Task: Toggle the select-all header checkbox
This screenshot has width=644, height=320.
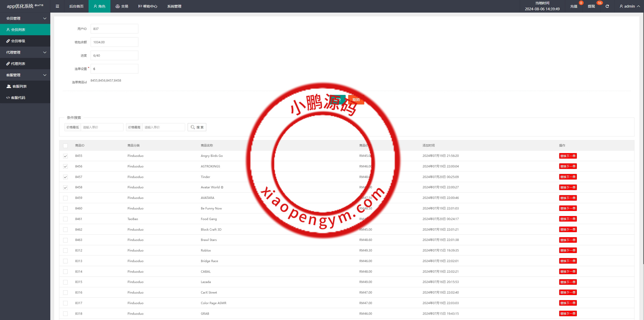Action: click(65, 146)
